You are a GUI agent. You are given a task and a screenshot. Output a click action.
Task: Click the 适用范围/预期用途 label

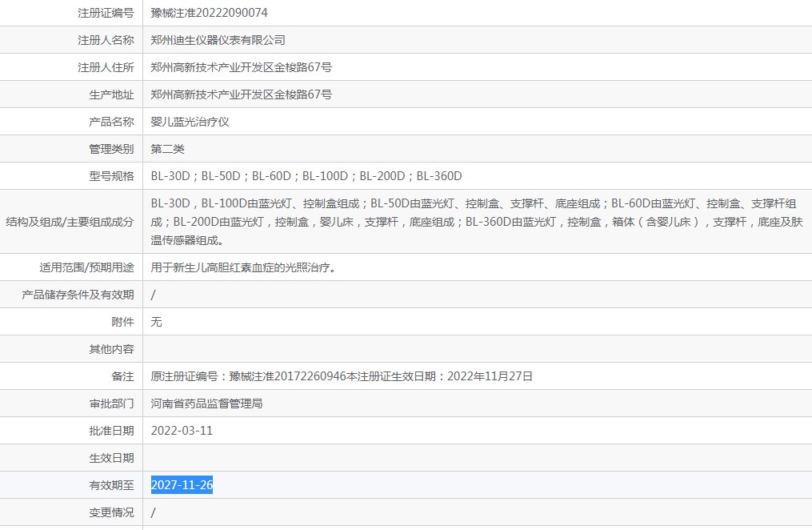pos(86,267)
